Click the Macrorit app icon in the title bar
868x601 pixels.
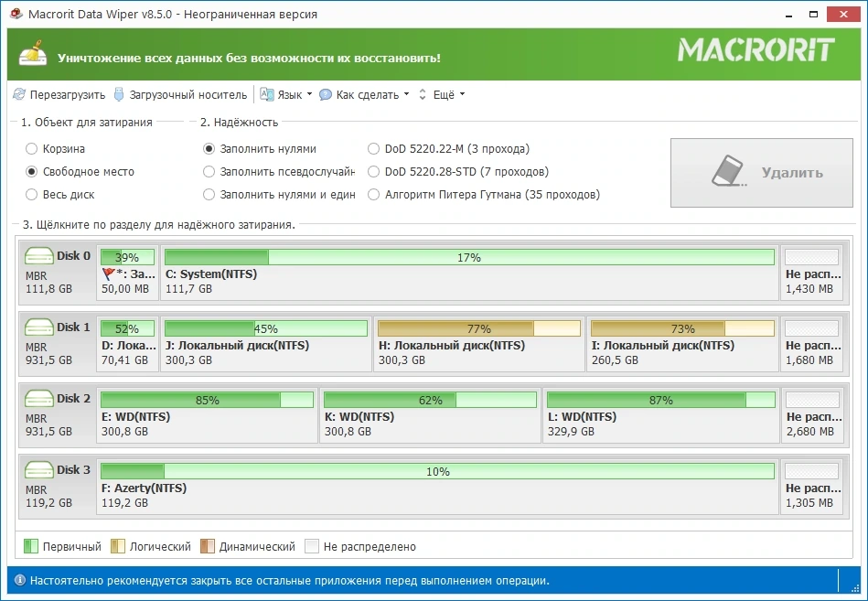tap(16, 14)
